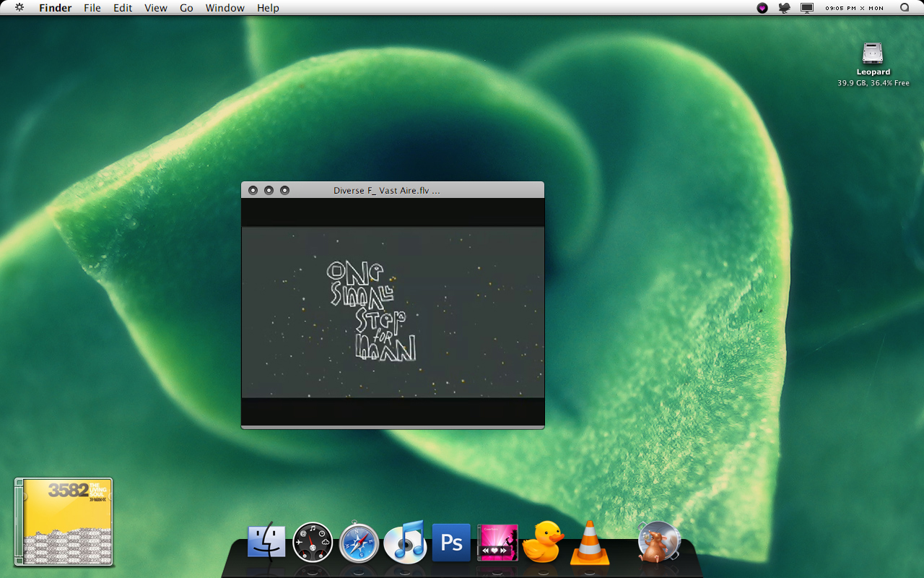924x578 pixels.
Task: Click the menu bar clock 09:05 PM
Action: (x=855, y=8)
